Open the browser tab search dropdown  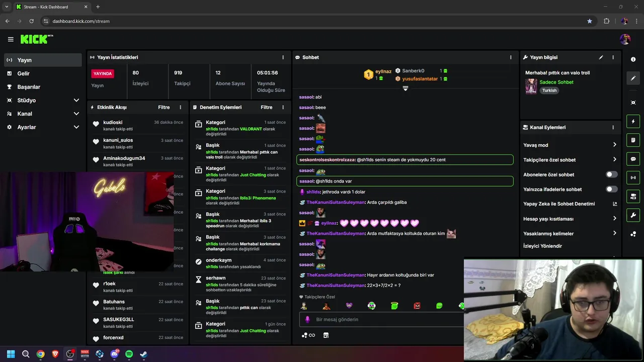pyautogui.click(x=7, y=7)
